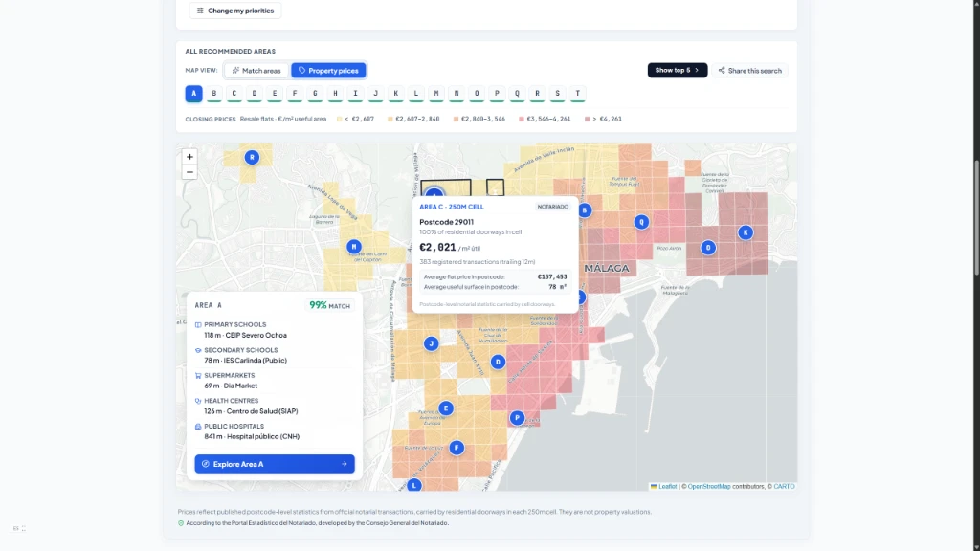Click the Health Centres icon
Image resolution: width=980 pixels, height=551 pixels.
pyautogui.click(x=198, y=401)
